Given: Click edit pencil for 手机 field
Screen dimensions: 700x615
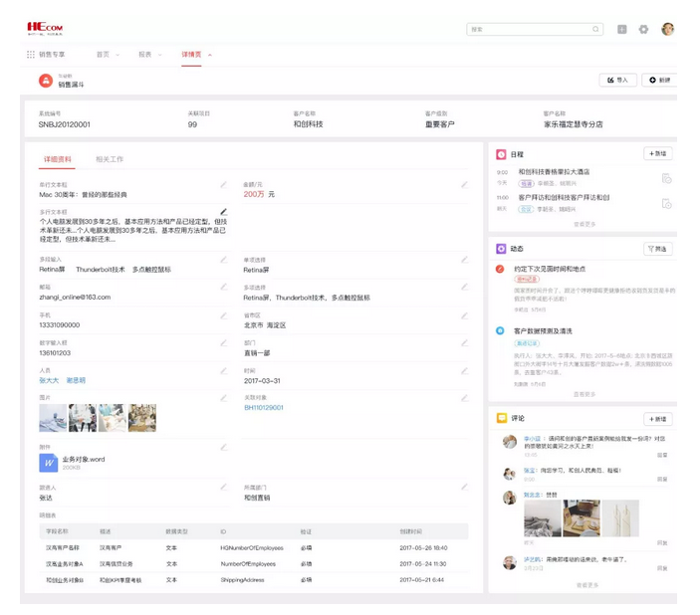Looking at the screenshot, I should (x=223, y=316).
